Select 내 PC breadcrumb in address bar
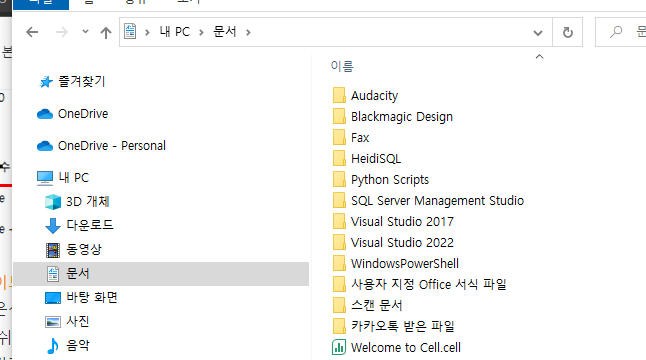This screenshot has height=360, width=646. pyautogui.click(x=175, y=32)
